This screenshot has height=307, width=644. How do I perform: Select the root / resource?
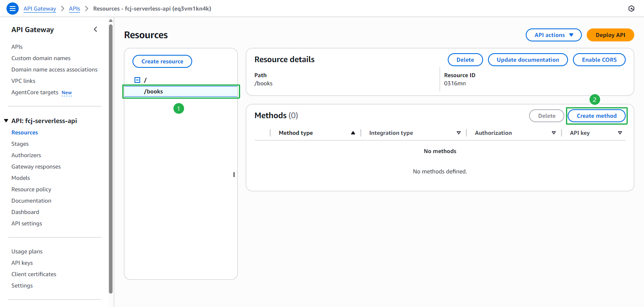145,80
